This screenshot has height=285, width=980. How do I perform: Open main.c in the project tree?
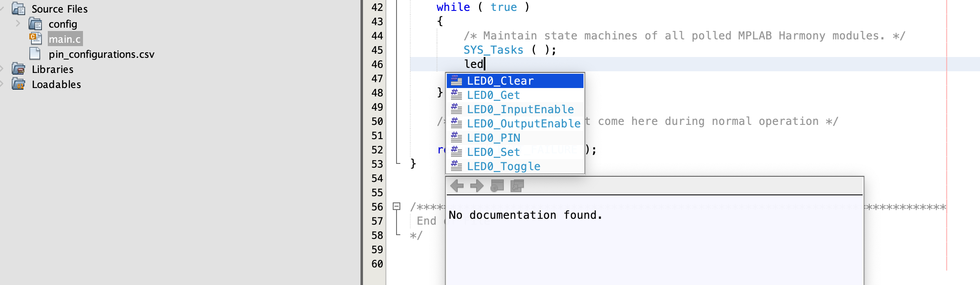coord(65,39)
